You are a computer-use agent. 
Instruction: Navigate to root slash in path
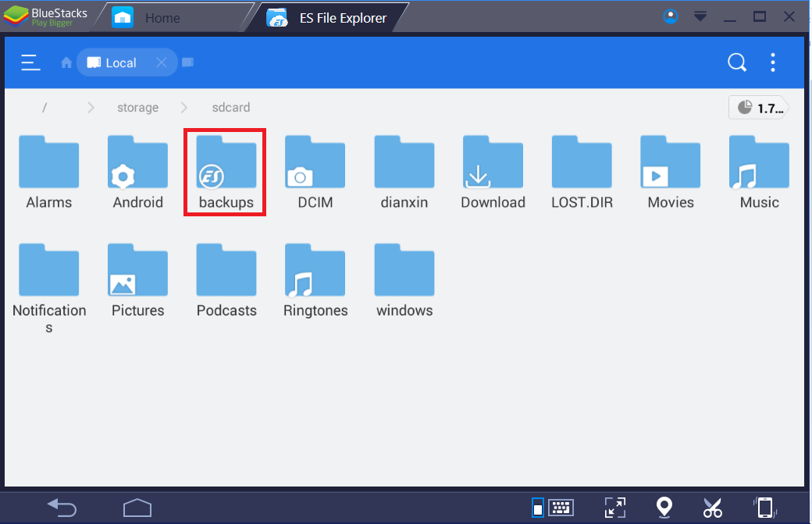point(45,107)
